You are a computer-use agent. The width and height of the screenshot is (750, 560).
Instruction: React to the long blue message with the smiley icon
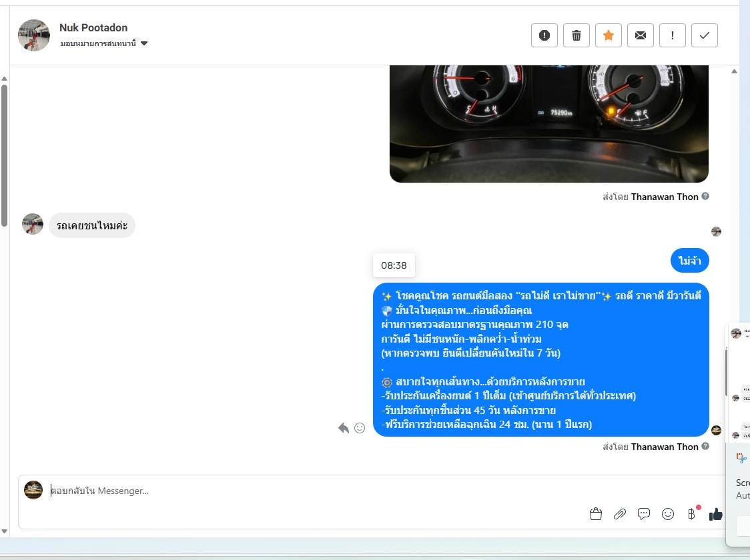click(360, 427)
